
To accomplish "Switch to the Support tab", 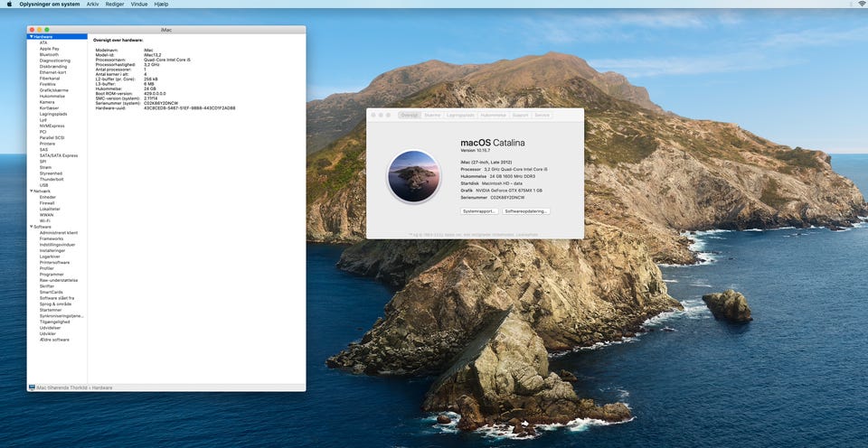I will pyautogui.click(x=520, y=115).
